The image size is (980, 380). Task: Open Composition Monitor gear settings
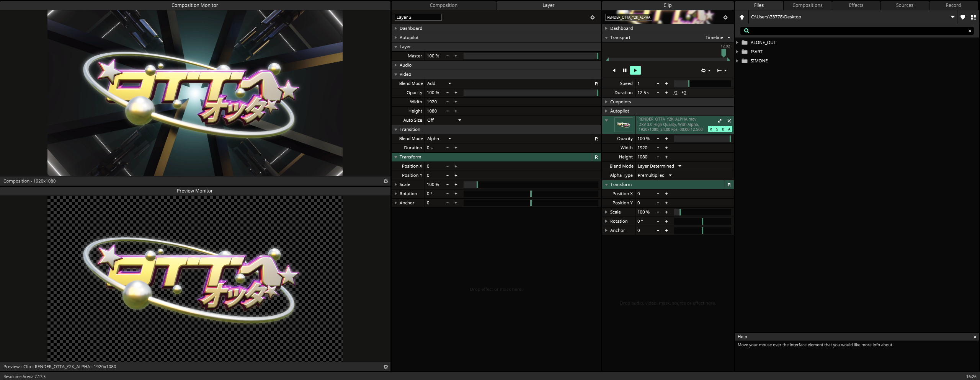click(x=386, y=181)
